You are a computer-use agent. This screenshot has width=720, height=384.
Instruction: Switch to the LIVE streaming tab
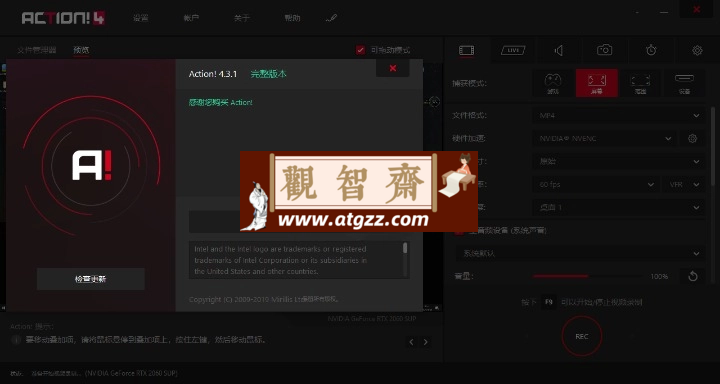click(x=513, y=51)
